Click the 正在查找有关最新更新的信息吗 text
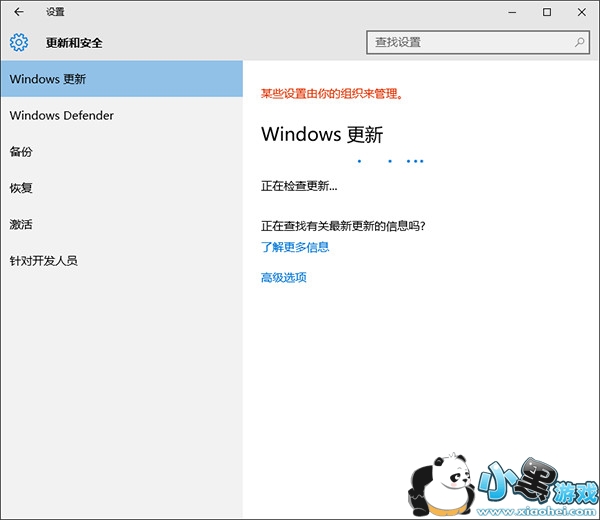The width and height of the screenshot is (600, 520). point(343,226)
